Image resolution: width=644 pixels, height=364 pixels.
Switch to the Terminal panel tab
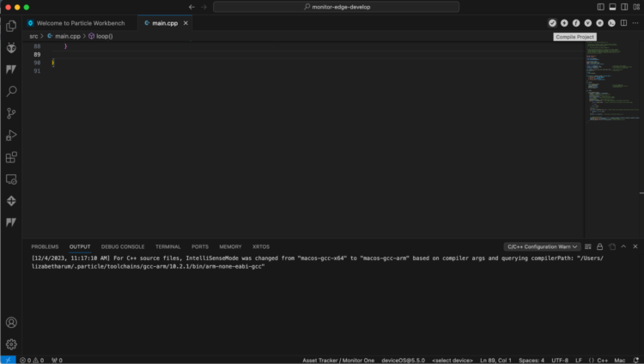pyautogui.click(x=167, y=246)
